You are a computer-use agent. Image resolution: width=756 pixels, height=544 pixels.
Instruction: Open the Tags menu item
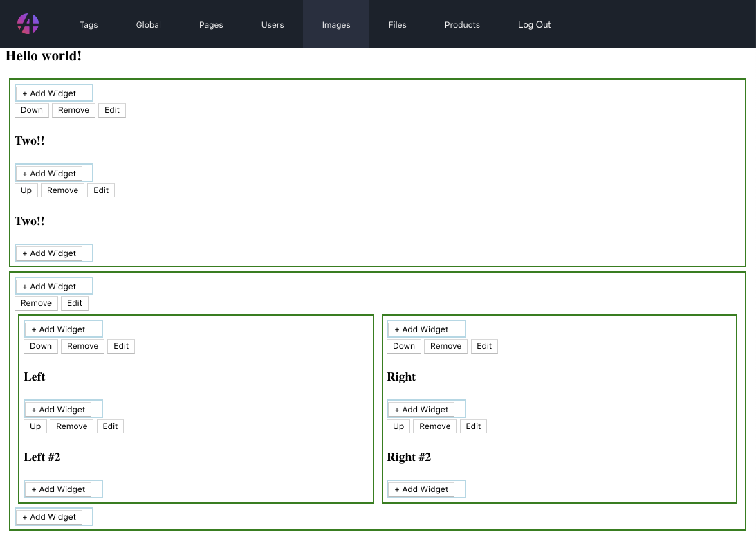[89, 25]
